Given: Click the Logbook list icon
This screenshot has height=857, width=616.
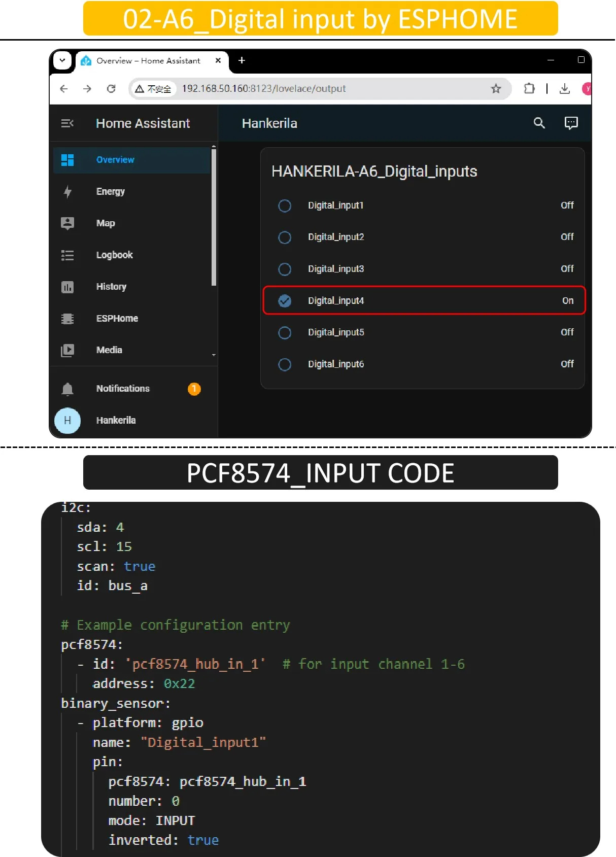Looking at the screenshot, I should click(x=67, y=255).
